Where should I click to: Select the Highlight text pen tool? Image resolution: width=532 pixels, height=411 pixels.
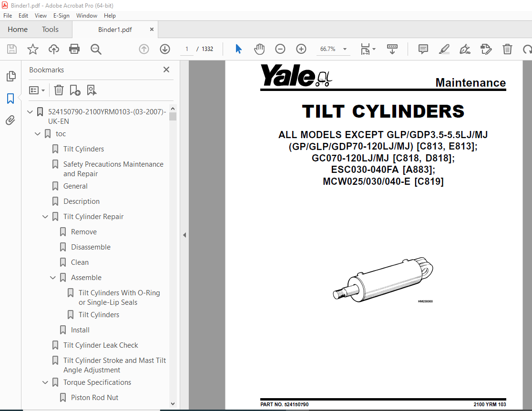pyautogui.click(x=444, y=49)
